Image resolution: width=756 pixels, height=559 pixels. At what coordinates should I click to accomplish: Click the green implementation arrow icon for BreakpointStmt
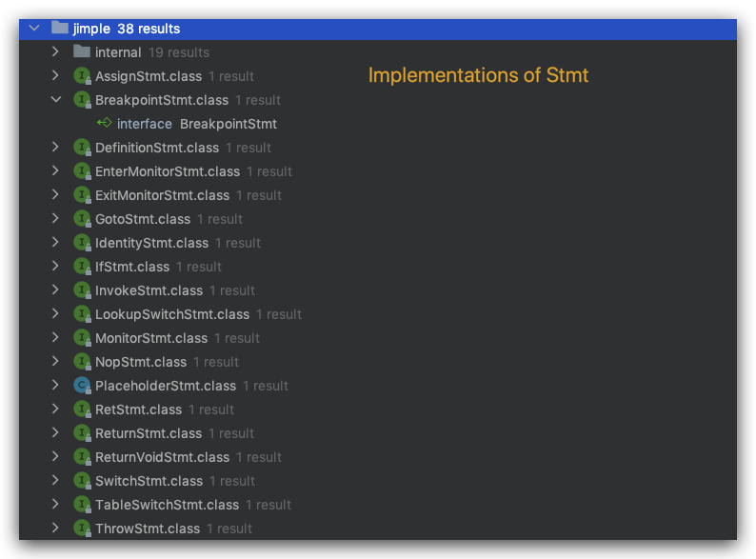click(104, 124)
